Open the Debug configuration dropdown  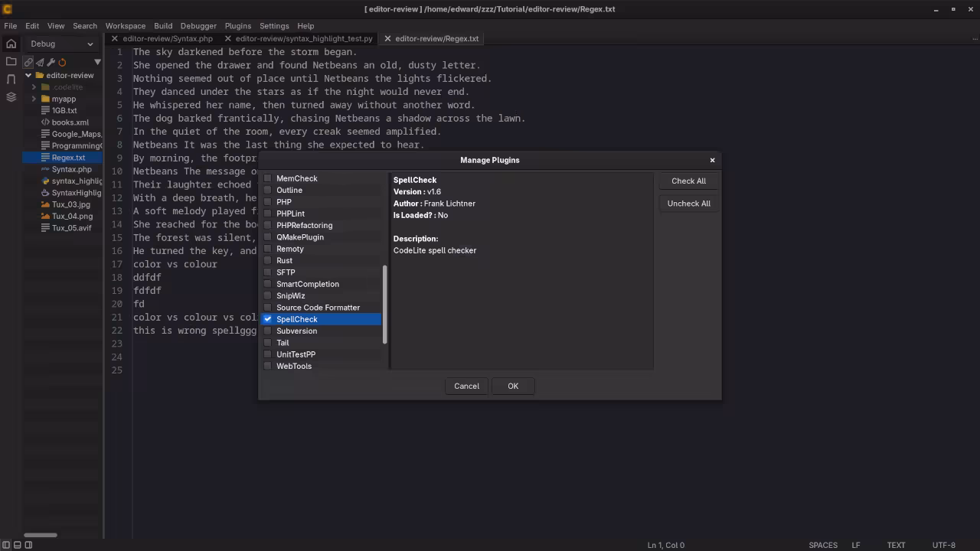[x=62, y=44]
